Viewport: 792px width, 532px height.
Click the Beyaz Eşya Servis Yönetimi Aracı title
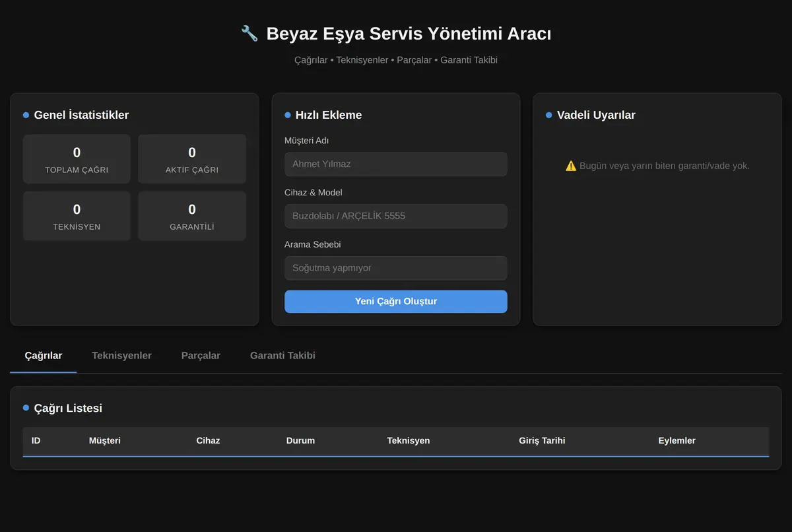pos(409,34)
